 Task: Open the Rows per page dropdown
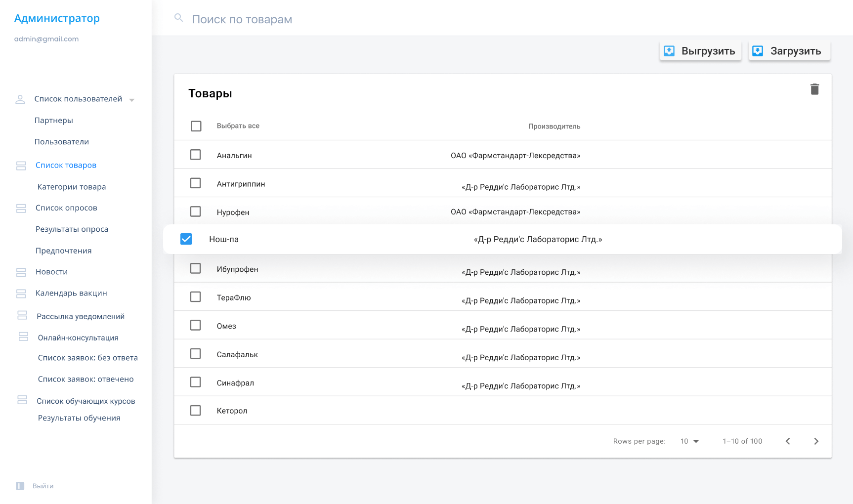[690, 441]
